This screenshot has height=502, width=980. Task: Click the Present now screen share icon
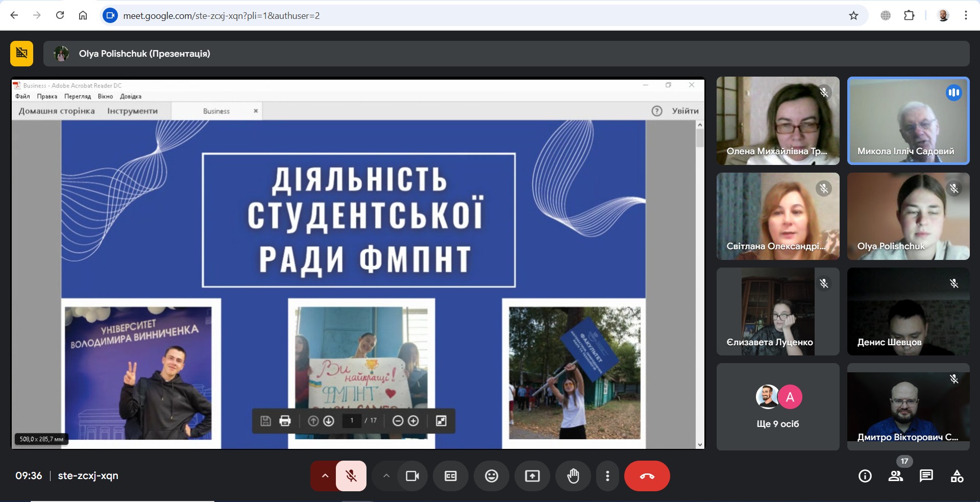point(532,476)
